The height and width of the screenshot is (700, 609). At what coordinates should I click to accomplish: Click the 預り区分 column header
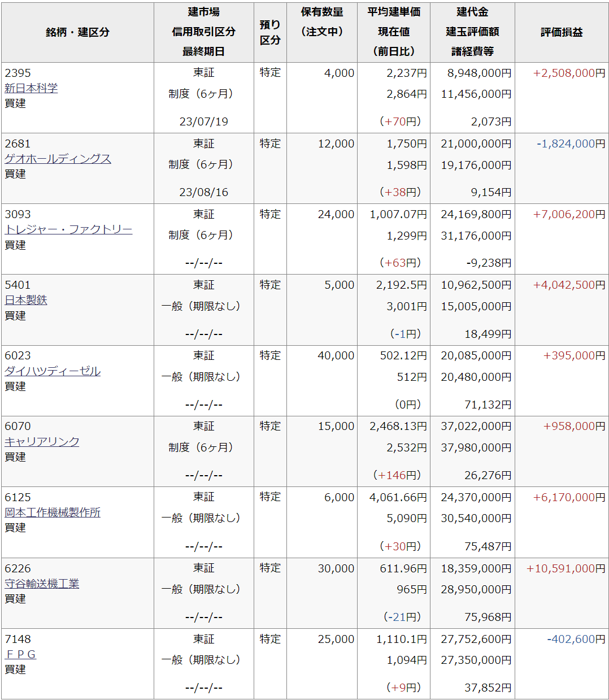coord(270,32)
